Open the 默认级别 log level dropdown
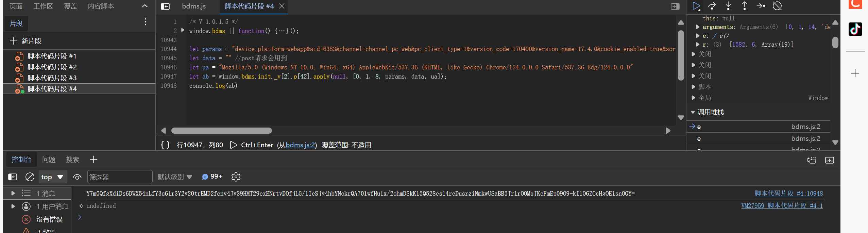Viewport: 868px width, 233px height. click(x=175, y=177)
